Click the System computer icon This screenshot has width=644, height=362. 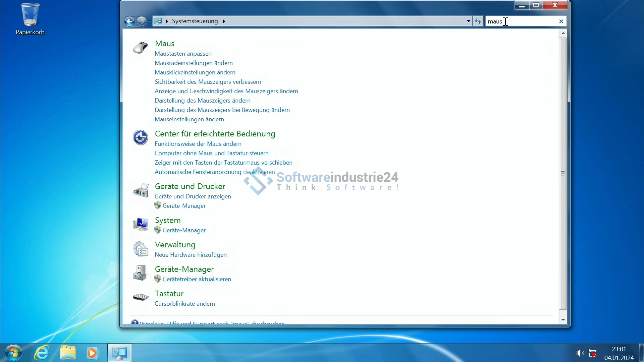141,224
